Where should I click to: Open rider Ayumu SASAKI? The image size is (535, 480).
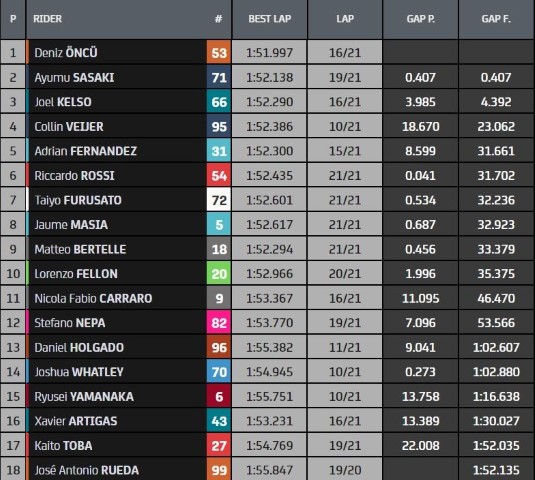(x=74, y=78)
